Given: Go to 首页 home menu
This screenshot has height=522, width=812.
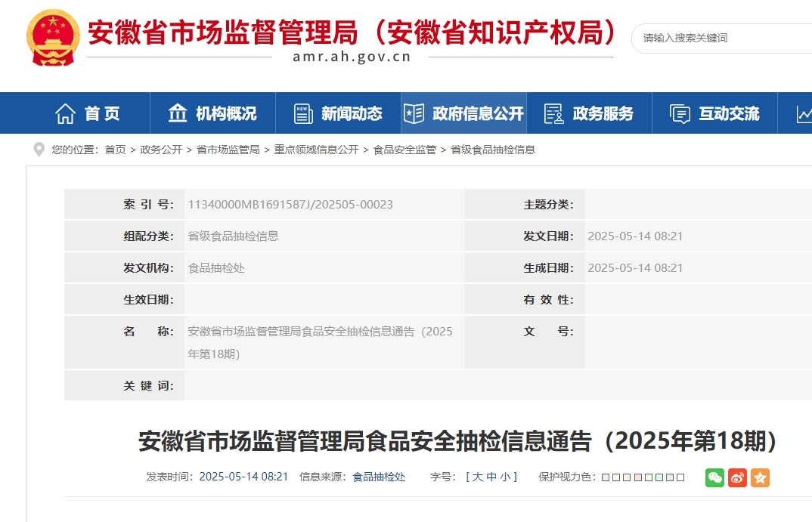Looking at the screenshot, I should 88,113.
